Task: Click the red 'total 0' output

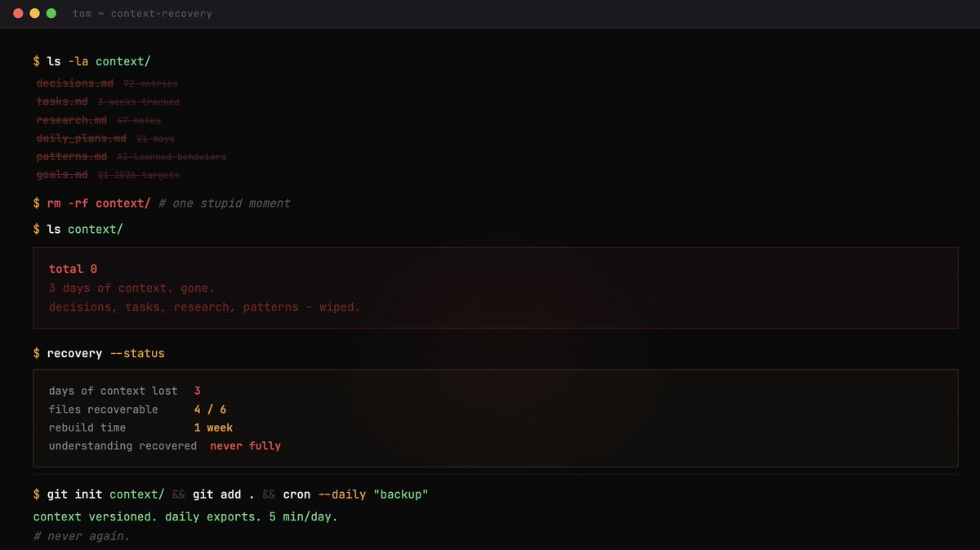Action: click(x=73, y=269)
